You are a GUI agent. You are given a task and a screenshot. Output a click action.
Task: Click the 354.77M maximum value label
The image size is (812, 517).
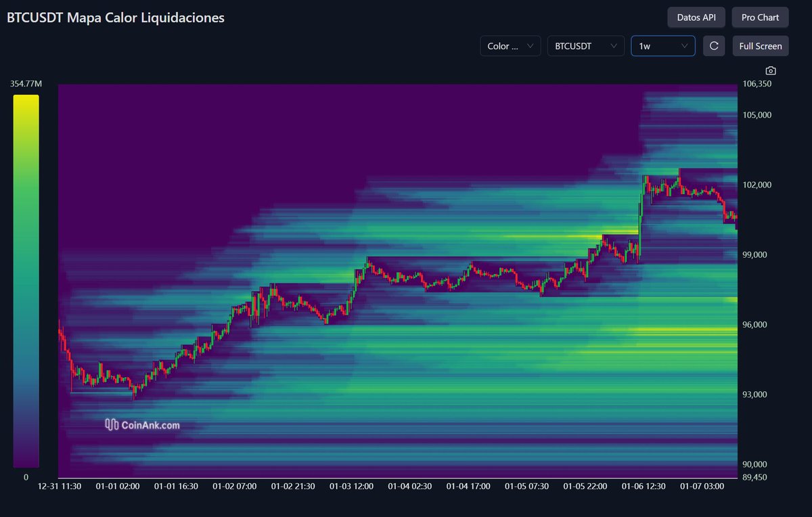coord(26,84)
